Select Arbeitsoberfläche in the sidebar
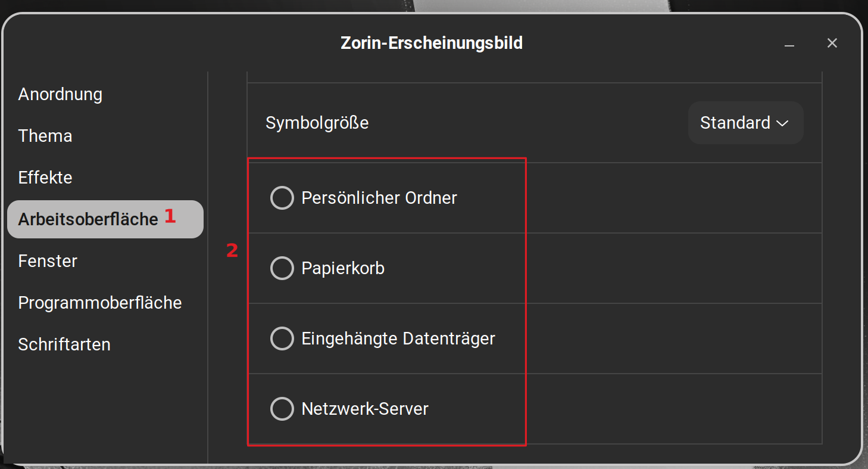 [x=88, y=219]
